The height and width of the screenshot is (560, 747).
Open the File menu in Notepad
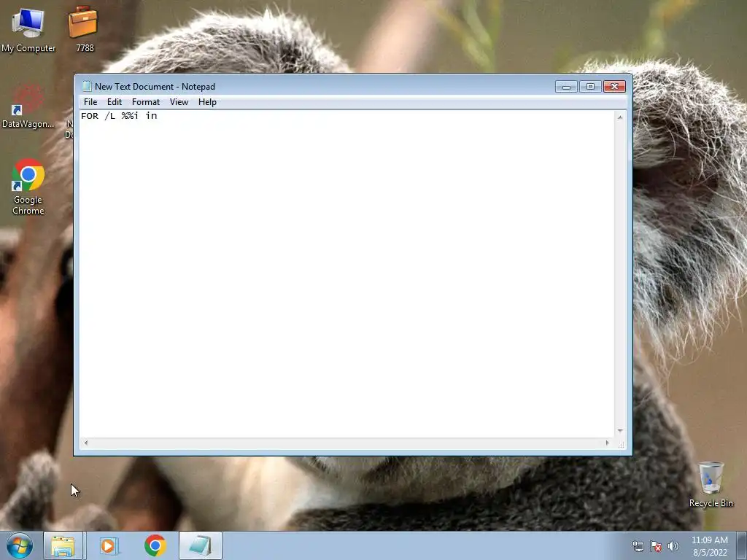coord(90,102)
